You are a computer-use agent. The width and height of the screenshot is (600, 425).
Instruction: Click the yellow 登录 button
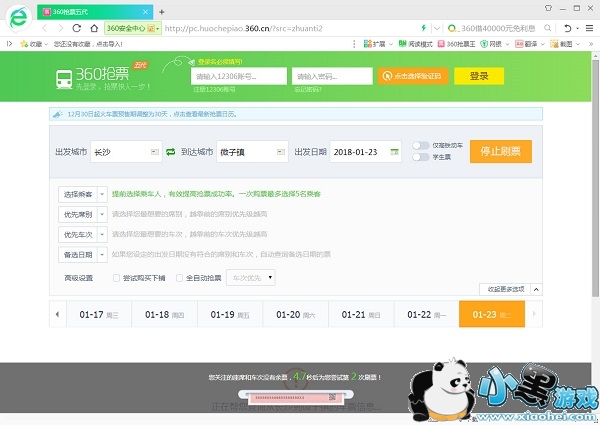[479, 76]
